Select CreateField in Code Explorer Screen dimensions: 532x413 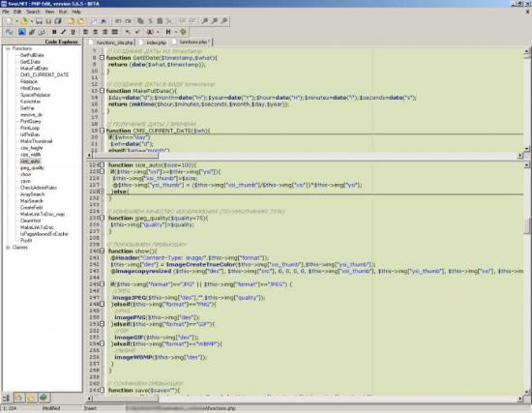pyautogui.click(x=31, y=207)
